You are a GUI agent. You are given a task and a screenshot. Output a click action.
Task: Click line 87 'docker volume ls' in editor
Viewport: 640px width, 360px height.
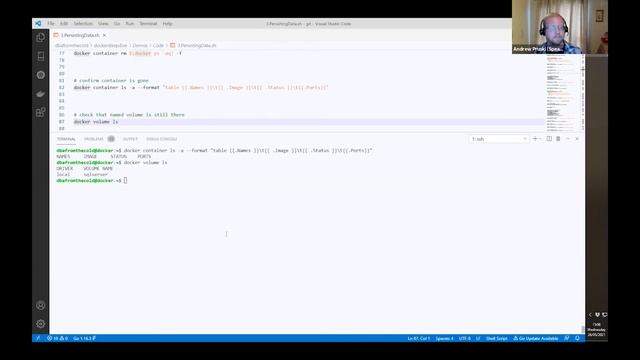[x=96, y=122]
